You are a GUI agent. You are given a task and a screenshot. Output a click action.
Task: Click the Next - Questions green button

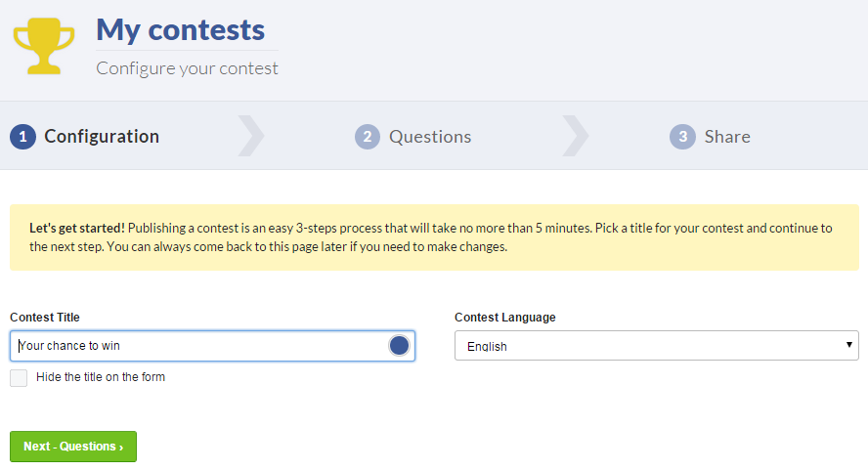pos(73,447)
